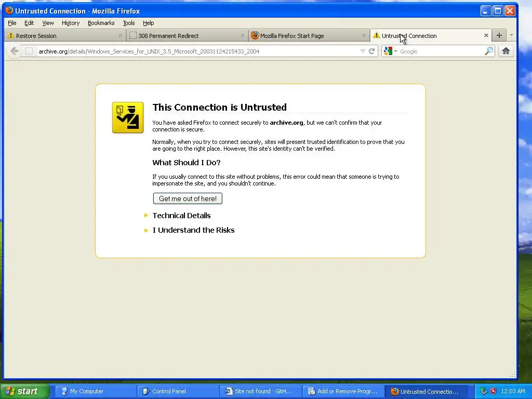The width and height of the screenshot is (532, 399).
Task: Reload the page with the refresh icon
Action: point(372,51)
